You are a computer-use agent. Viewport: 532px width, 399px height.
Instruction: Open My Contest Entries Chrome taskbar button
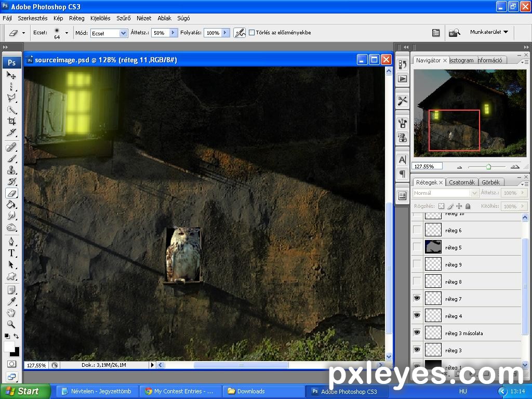(x=180, y=391)
